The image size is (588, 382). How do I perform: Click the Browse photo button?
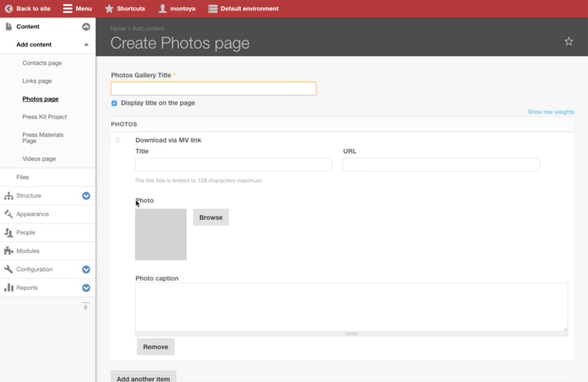coord(211,217)
